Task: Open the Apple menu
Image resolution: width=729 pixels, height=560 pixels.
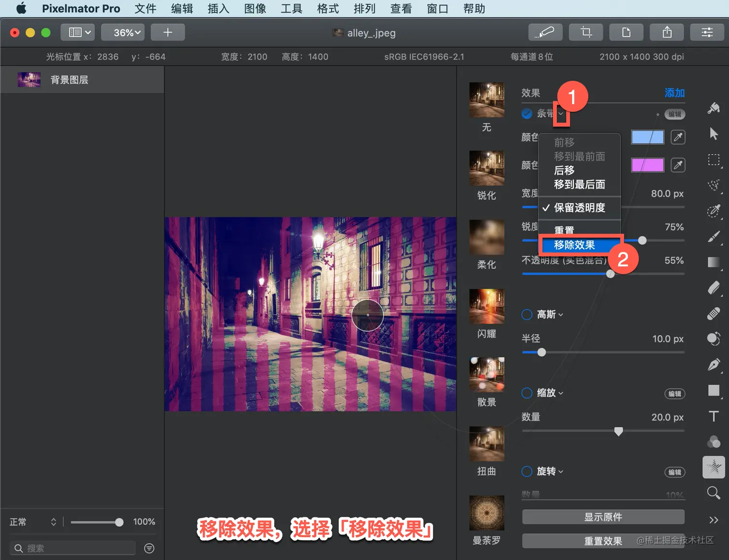Action: point(21,8)
